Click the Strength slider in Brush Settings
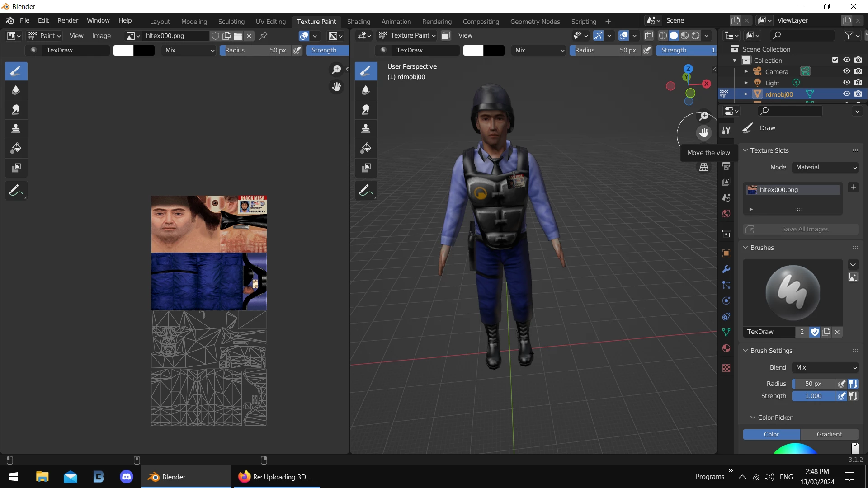Viewport: 868px width, 488px height. pyautogui.click(x=813, y=396)
